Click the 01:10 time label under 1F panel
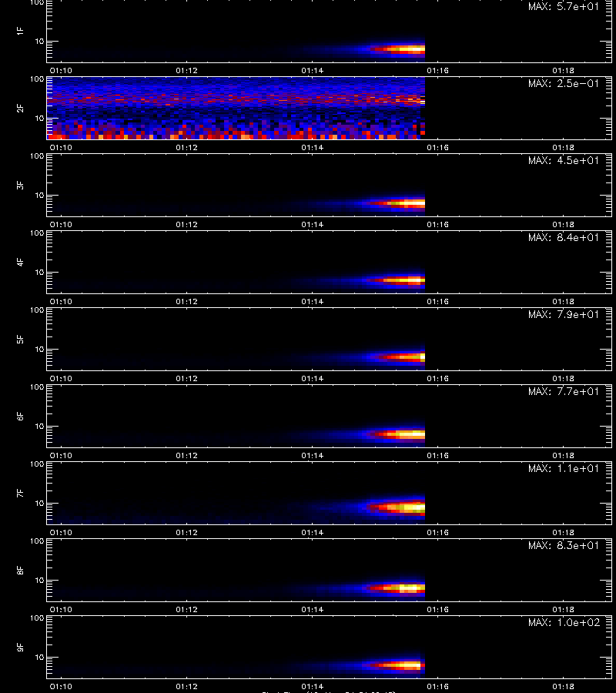The width and height of the screenshot is (616, 693). point(61,71)
